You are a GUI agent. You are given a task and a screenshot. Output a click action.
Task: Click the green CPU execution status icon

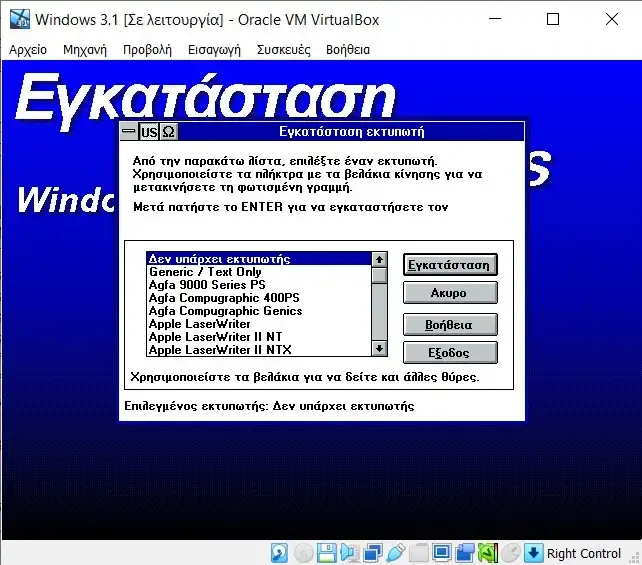click(x=488, y=553)
